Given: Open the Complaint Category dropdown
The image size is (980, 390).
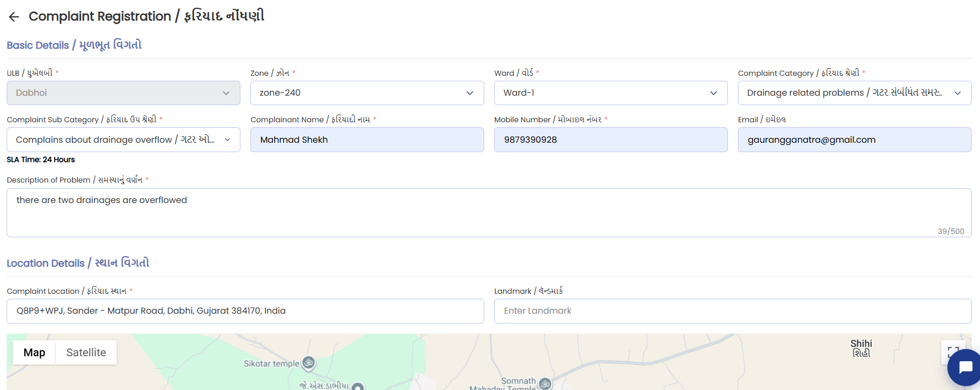Looking at the screenshot, I should pos(855,93).
